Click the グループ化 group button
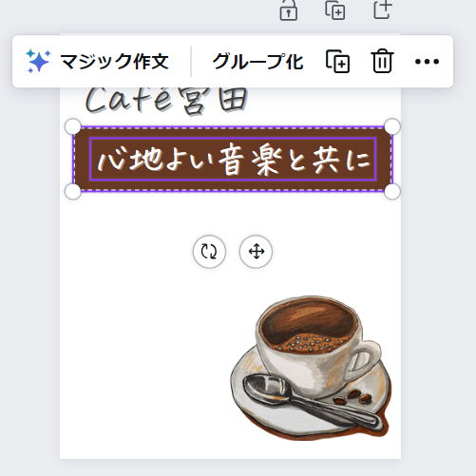Image resolution: width=476 pixels, height=476 pixels. 257,61
